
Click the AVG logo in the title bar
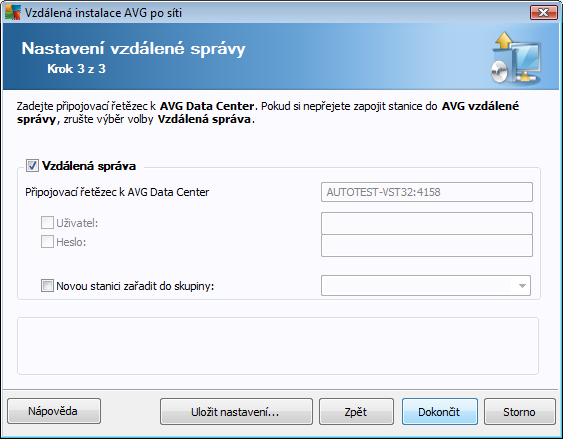(13, 13)
